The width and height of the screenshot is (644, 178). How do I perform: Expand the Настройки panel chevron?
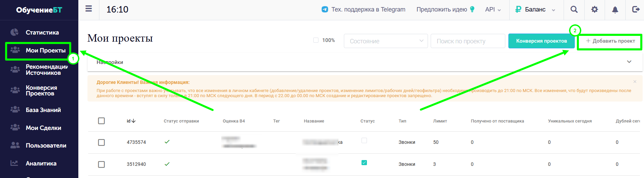(629, 62)
